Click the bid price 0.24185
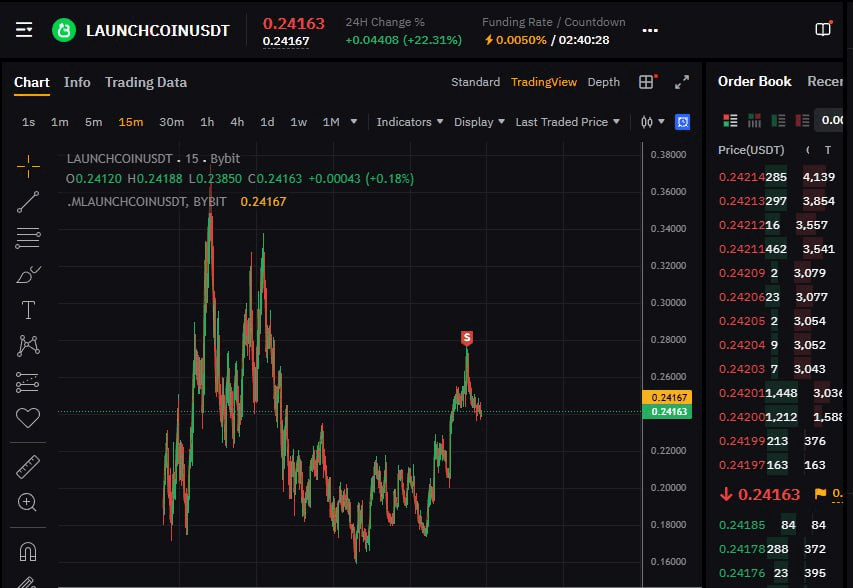853x588 pixels. (x=741, y=525)
